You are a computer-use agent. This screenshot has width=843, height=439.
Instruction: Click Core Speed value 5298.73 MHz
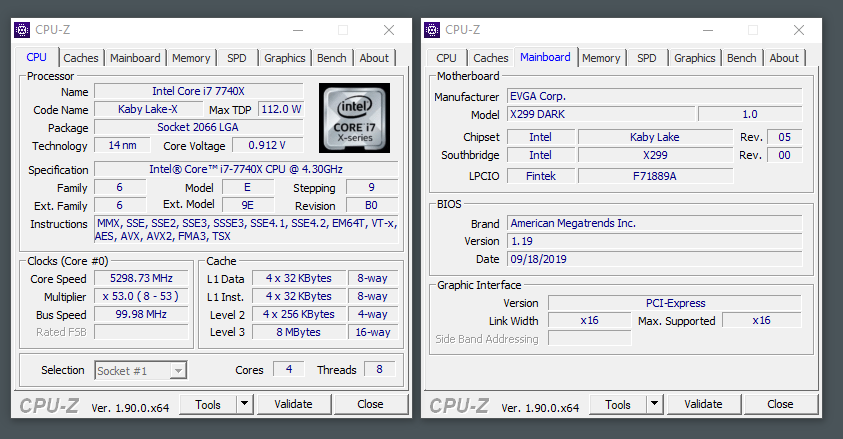point(141,278)
